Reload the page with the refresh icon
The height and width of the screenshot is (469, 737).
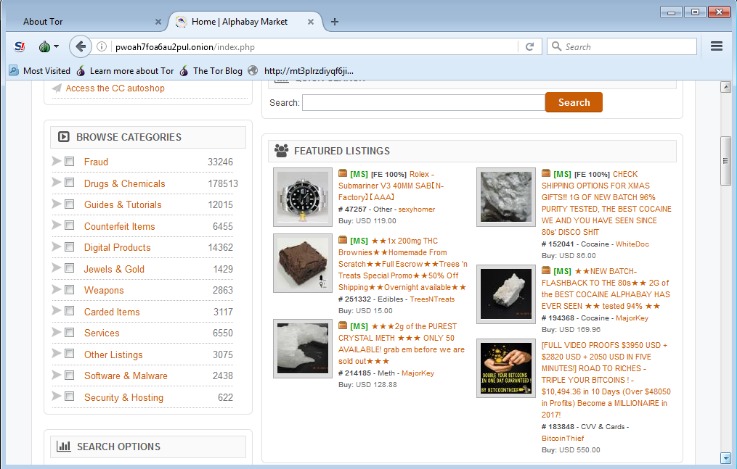point(530,47)
